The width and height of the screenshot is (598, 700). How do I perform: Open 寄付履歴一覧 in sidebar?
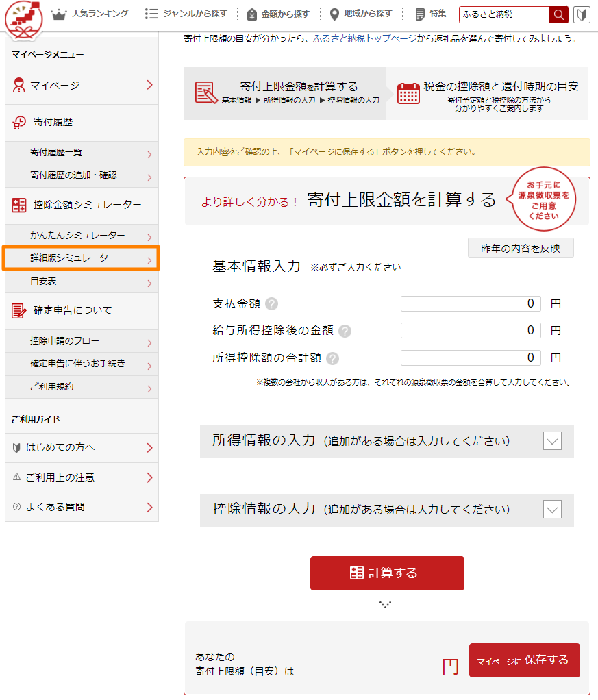point(82,153)
